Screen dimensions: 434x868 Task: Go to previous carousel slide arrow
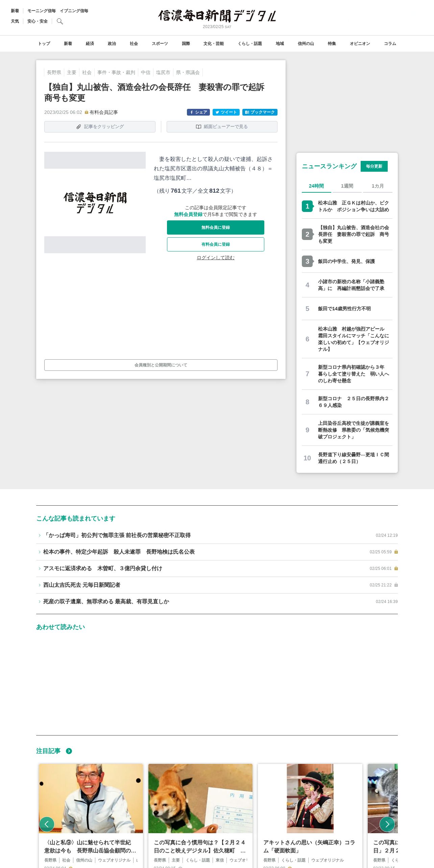pyautogui.click(x=47, y=824)
